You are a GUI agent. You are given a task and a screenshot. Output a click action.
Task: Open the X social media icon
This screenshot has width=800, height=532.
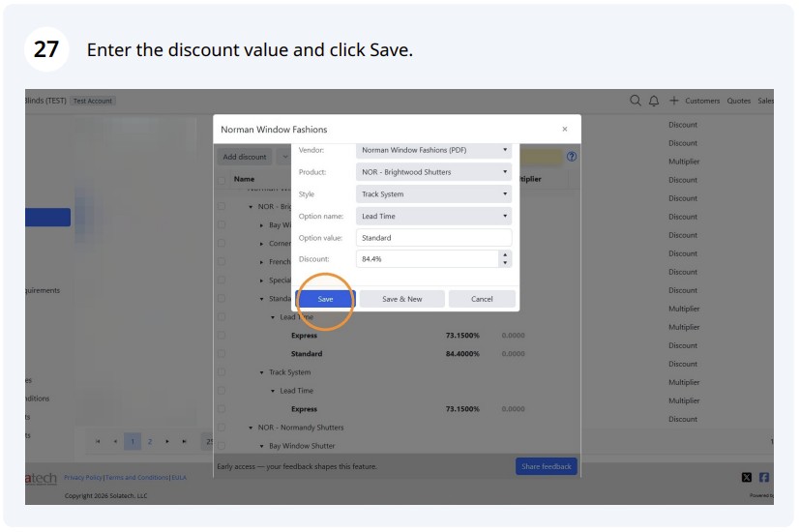point(747,477)
